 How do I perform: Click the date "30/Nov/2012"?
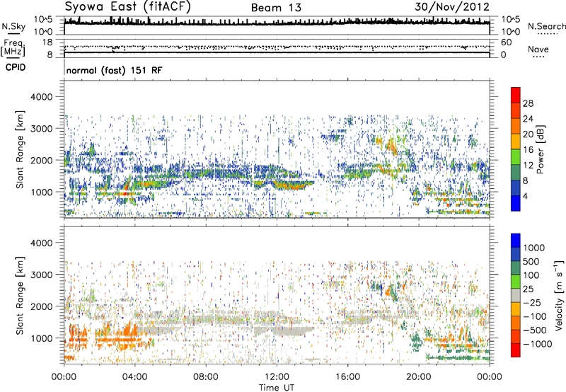tap(451, 7)
